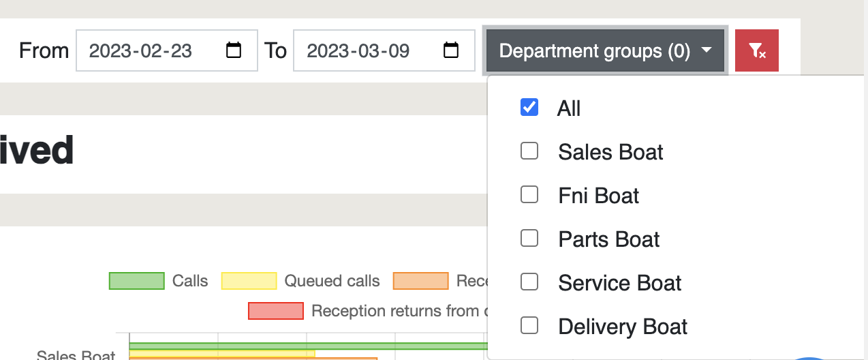Screen dimensions: 868x360
Task: Click the orange legend swatch
Action: tap(421, 281)
